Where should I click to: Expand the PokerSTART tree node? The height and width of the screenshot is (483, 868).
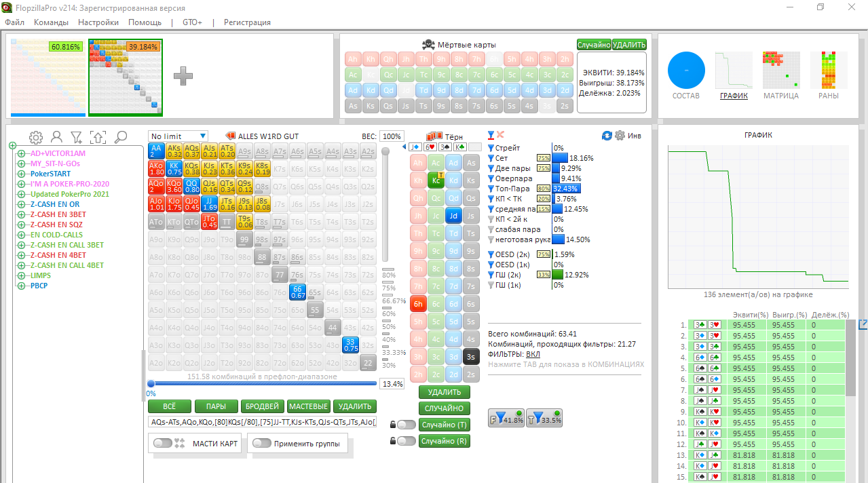tap(21, 174)
